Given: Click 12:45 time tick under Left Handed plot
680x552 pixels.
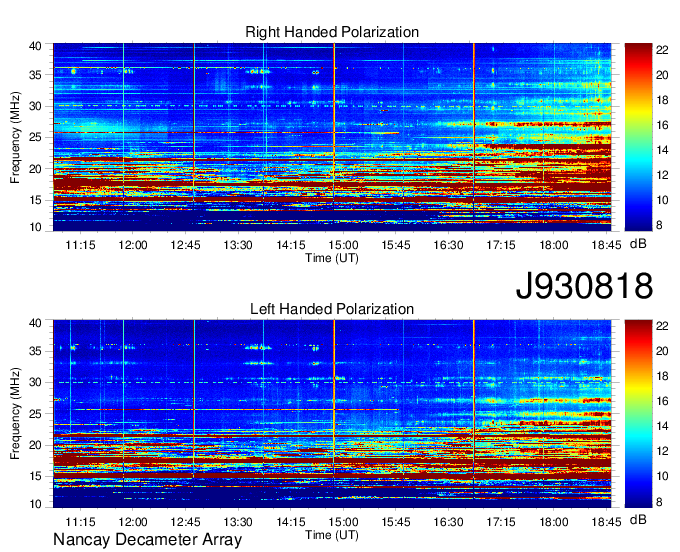Looking at the screenshot, I should pos(185,522).
